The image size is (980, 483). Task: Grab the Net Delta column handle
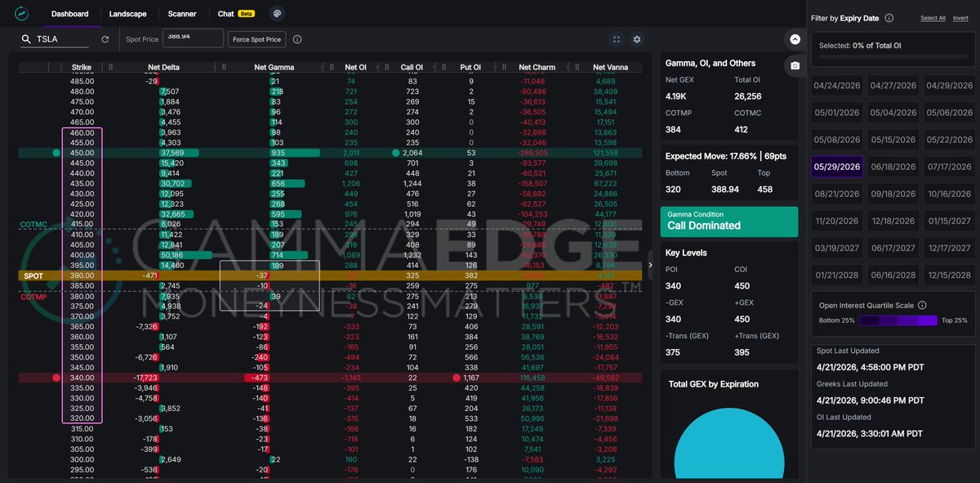[x=111, y=67]
